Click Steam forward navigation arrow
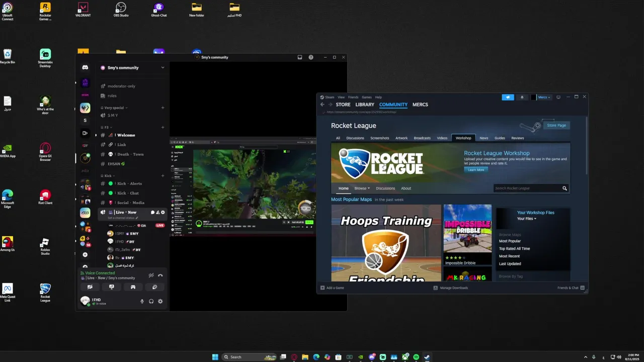The height and width of the screenshot is (362, 644). pos(330,105)
